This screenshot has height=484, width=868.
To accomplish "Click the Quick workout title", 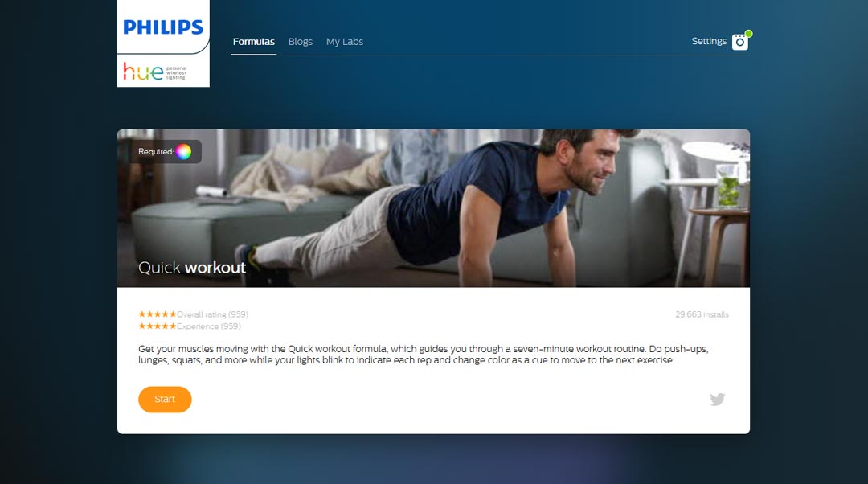I will pyautogui.click(x=191, y=268).
